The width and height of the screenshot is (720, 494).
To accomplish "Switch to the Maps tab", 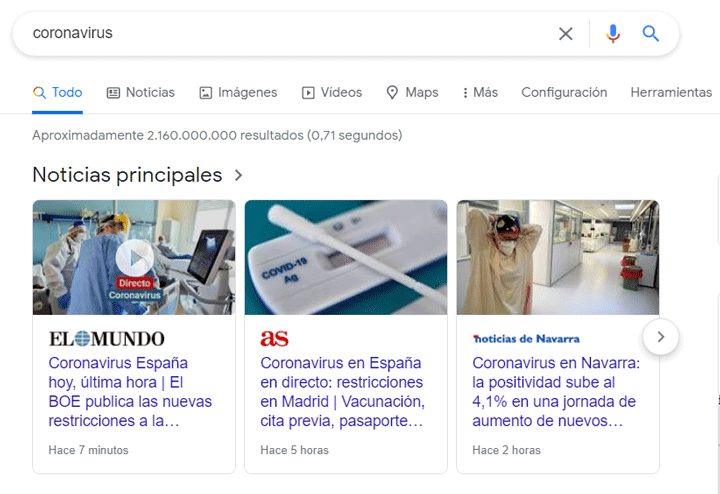I will point(412,92).
